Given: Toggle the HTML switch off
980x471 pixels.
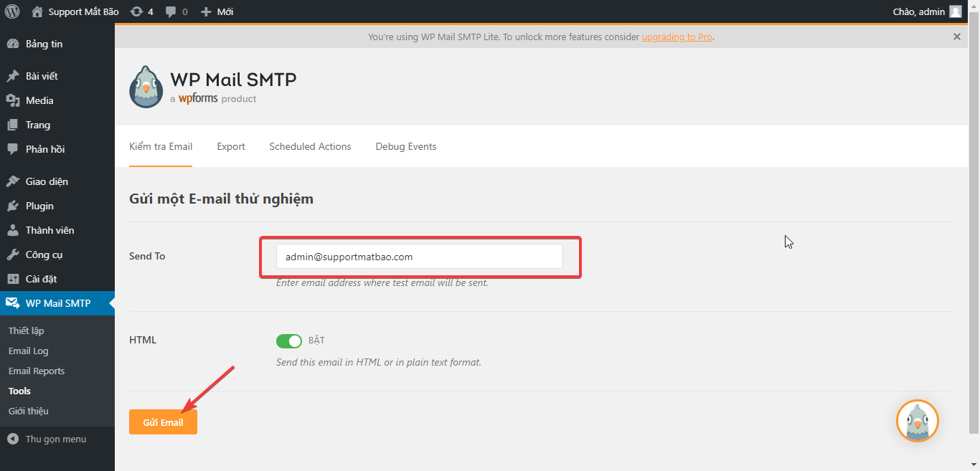Looking at the screenshot, I should [x=289, y=341].
